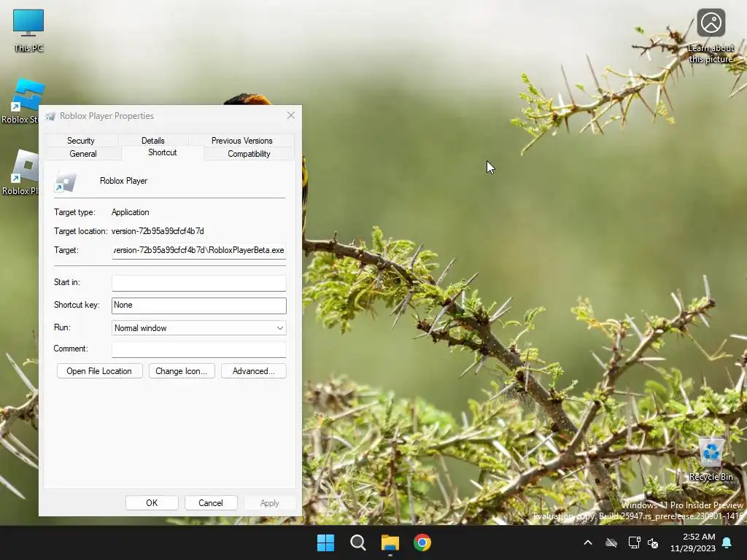
Task: Click OK to confirm properties
Action: pos(152,503)
